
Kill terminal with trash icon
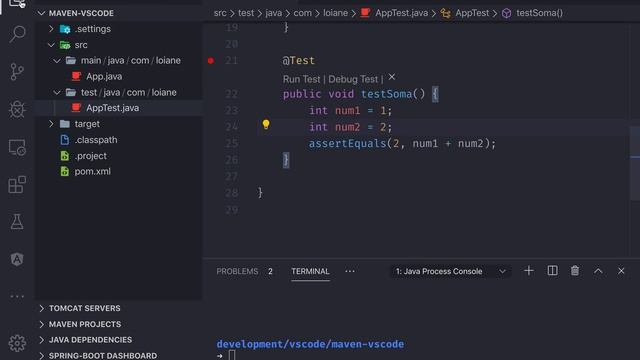click(575, 271)
